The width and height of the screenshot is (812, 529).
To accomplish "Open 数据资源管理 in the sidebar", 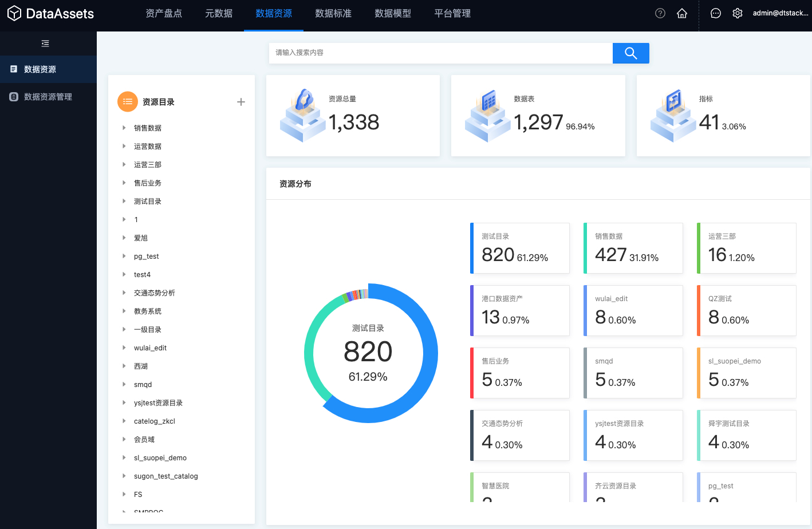I will point(48,97).
